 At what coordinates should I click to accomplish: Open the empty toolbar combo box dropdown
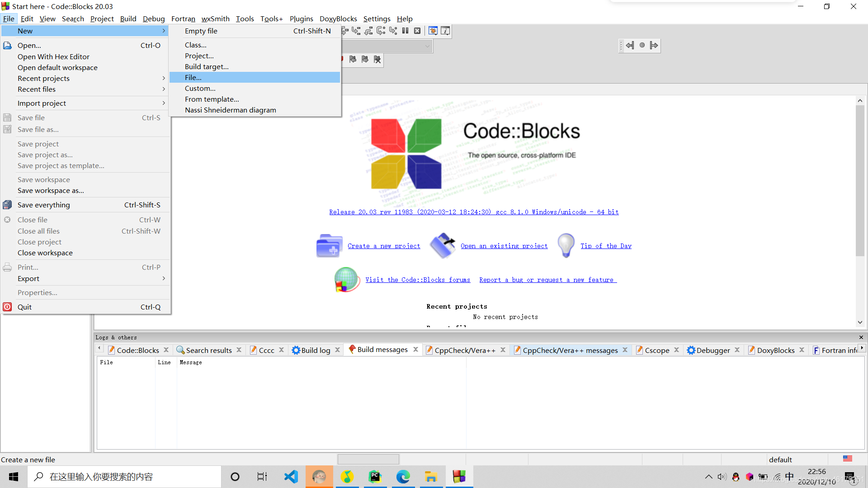click(427, 46)
